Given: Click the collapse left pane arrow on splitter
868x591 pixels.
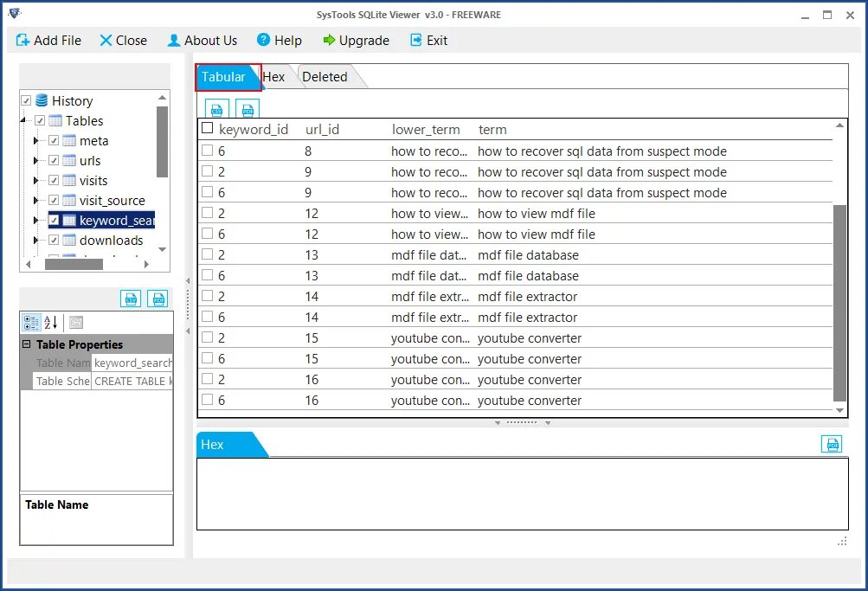Looking at the screenshot, I should 188,281.
